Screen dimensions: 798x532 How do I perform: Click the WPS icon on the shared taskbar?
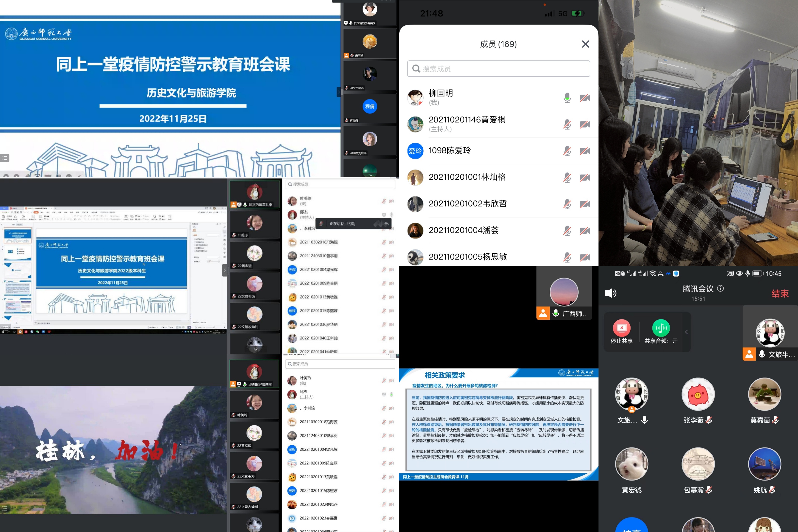coord(49,332)
